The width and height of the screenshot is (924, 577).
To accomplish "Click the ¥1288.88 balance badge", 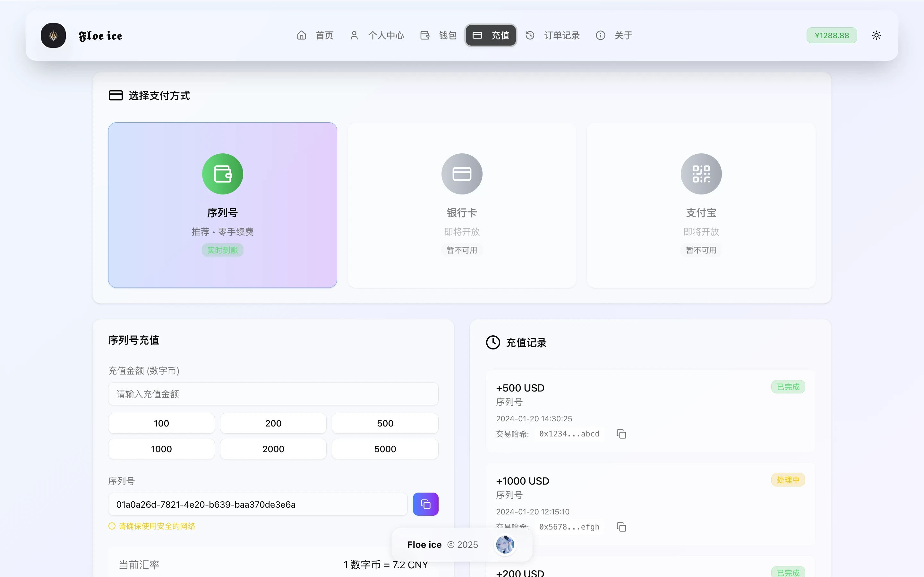I will coord(831,36).
